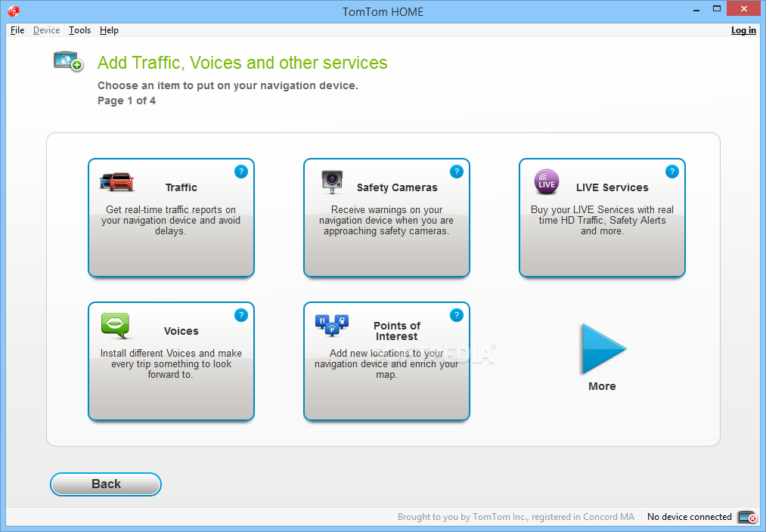Click the device status icon in status bar
This screenshot has width=766, height=532.
coord(747,517)
